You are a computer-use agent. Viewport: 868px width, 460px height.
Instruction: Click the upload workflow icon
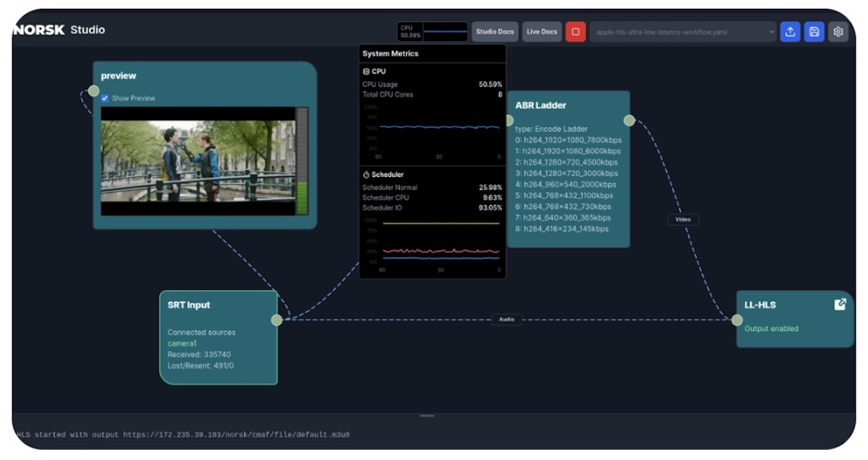790,32
